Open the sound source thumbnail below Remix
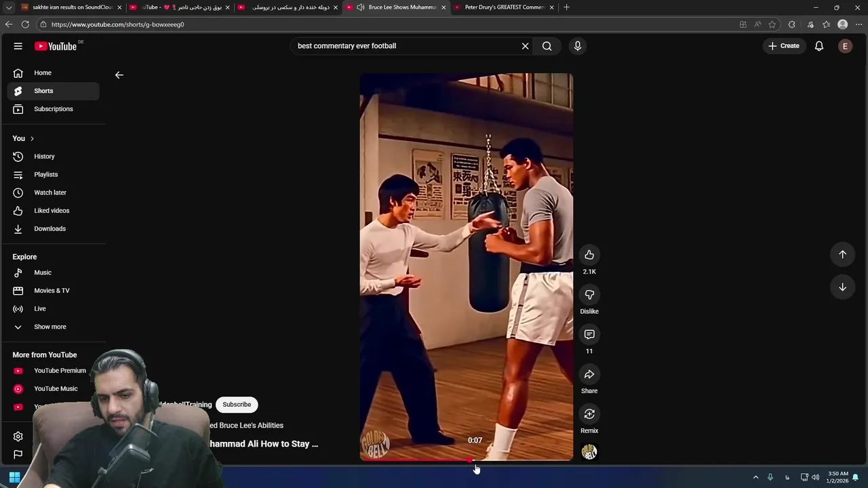The height and width of the screenshot is (488, 868). 589,452
